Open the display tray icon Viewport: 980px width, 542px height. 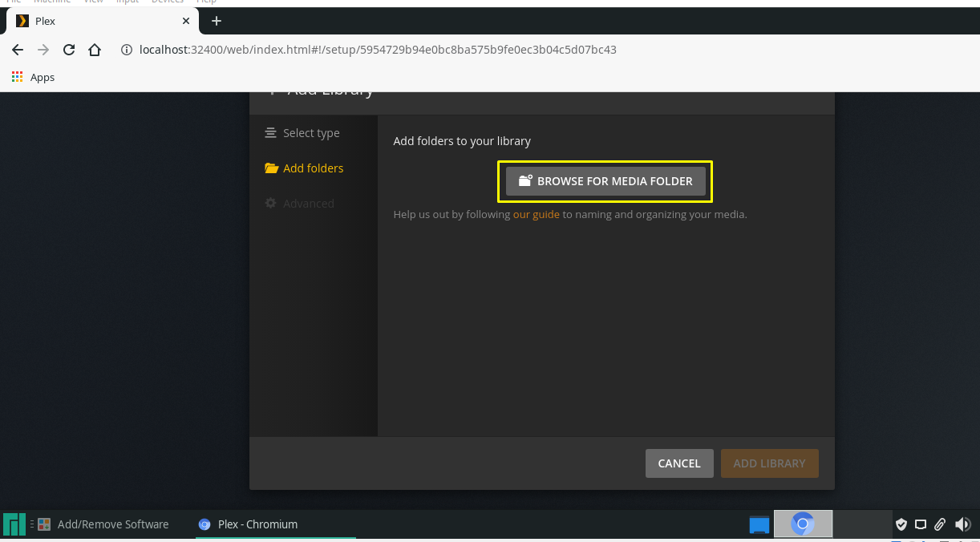point(921,524)
